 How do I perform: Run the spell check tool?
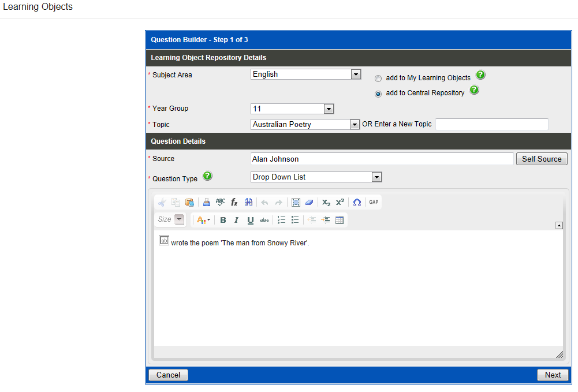click(220, 202)
